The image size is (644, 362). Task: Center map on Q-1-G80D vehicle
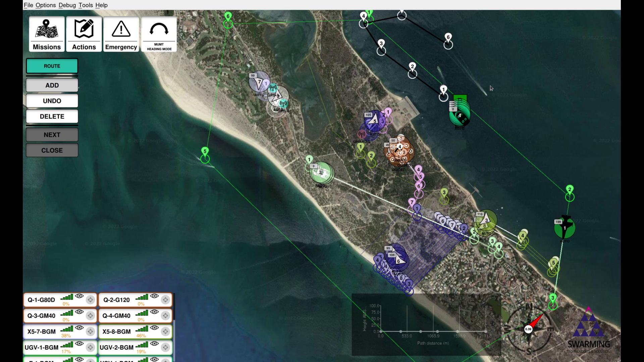point(90,300)
